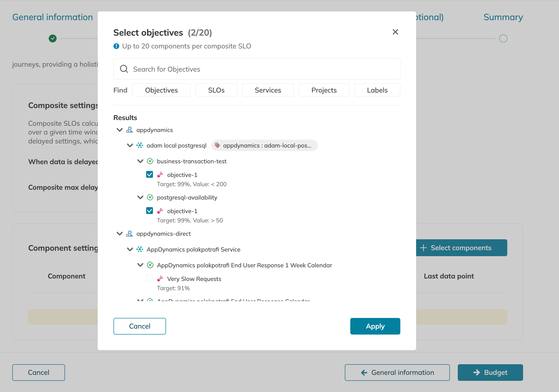This screenshot has height=392, width=559.
Task: Filter by Services
Action: point(268,90)
